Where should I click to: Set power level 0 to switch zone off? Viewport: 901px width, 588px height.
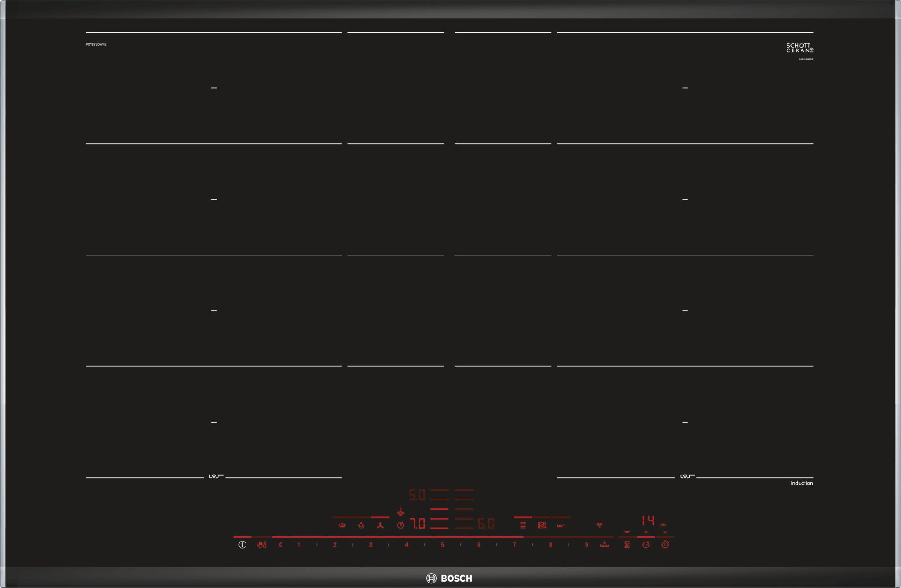click(281, 545)
